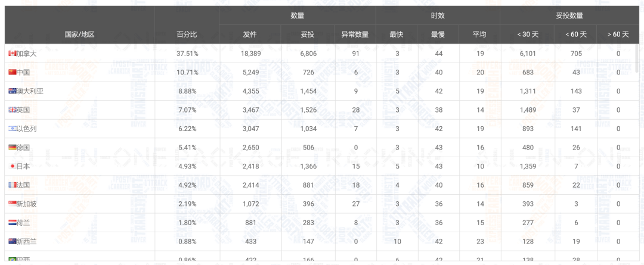Select the 德国 country name

(x=23, y=147)
